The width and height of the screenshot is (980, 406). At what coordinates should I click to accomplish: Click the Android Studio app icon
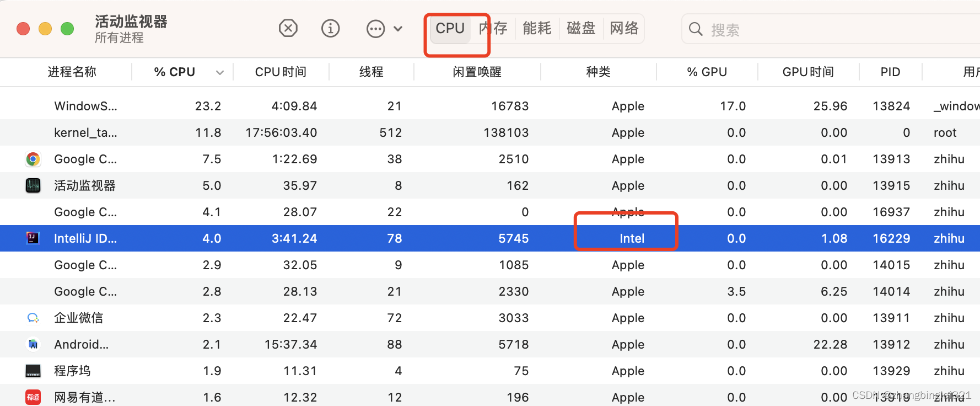33,344
